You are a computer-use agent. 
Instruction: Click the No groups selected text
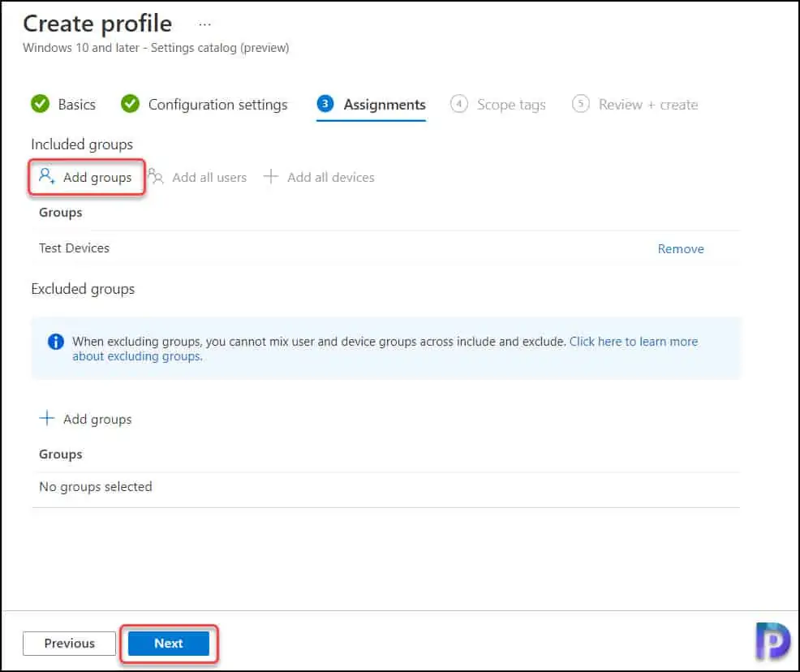coord(96,487)
